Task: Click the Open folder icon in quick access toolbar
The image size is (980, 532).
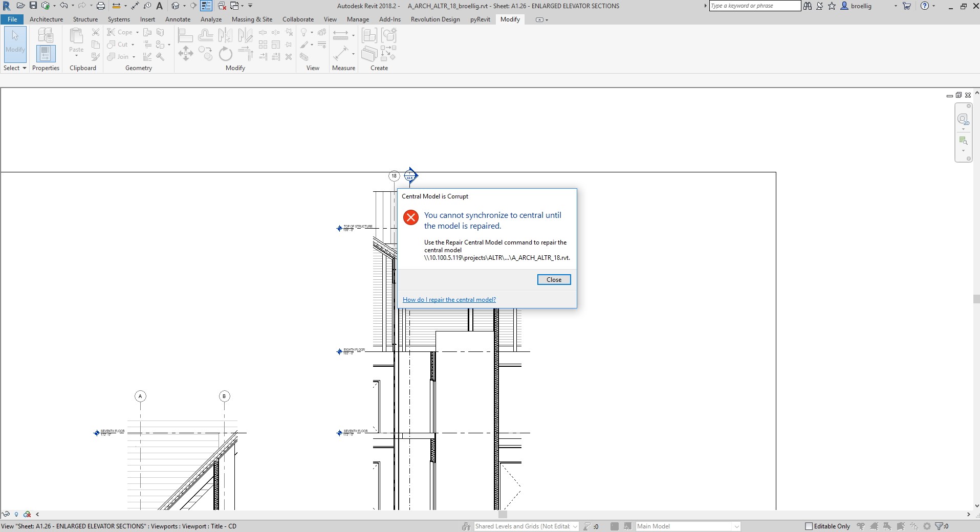Action: (20, 6)
